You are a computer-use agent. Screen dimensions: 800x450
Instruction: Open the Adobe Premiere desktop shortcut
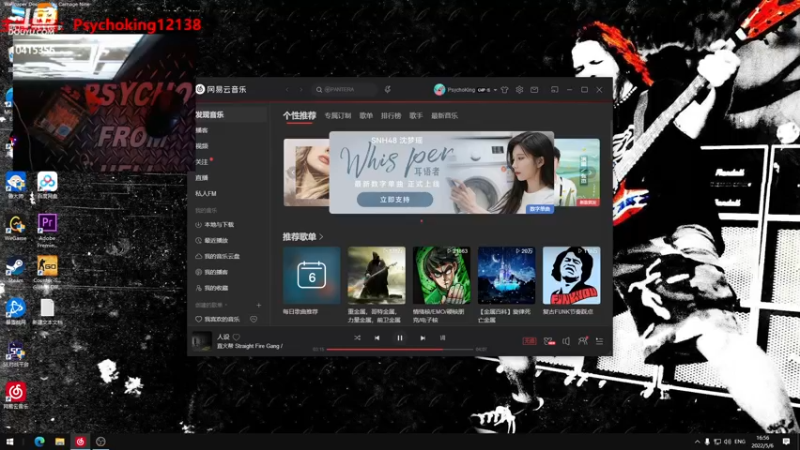[47, 230]
